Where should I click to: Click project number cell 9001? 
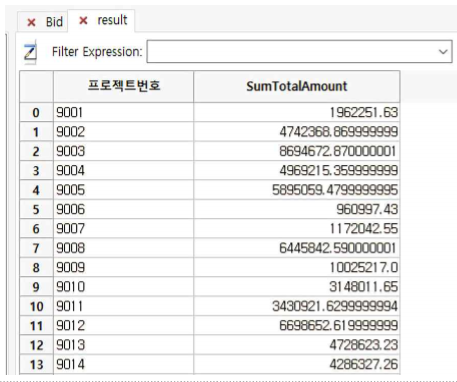click(x=123, y=112)
